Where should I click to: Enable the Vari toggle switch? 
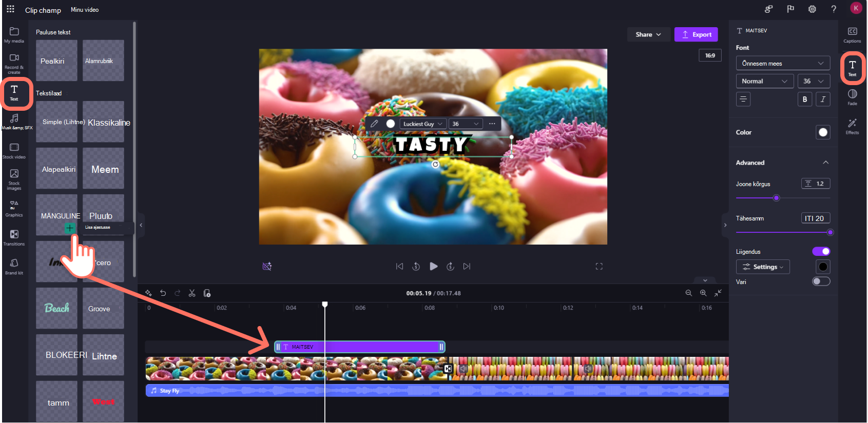point(821,281)
